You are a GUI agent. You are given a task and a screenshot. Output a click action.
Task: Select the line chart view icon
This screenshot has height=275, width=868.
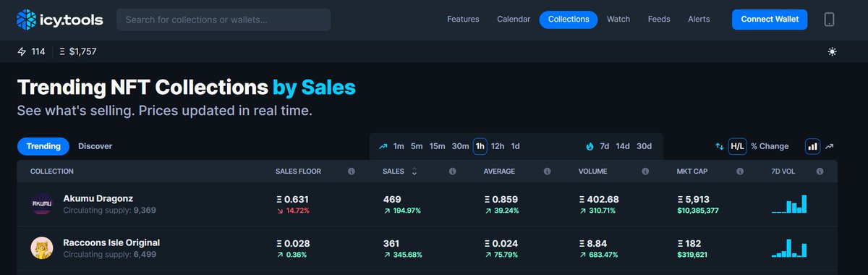(x=830, y=146)
